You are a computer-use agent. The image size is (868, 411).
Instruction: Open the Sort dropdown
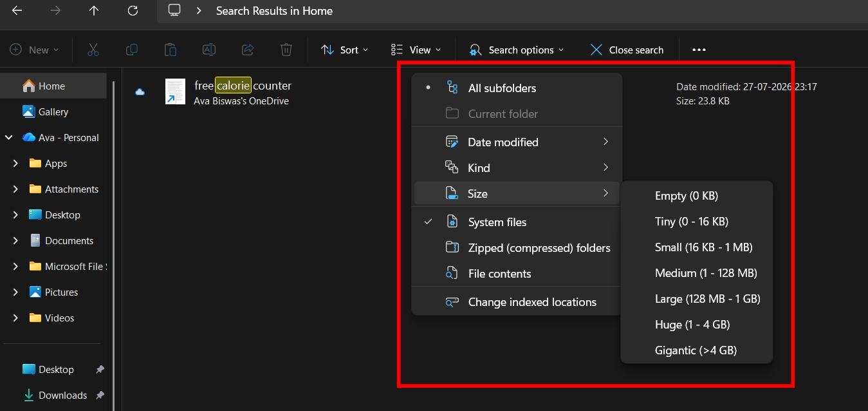pos(345,50)
